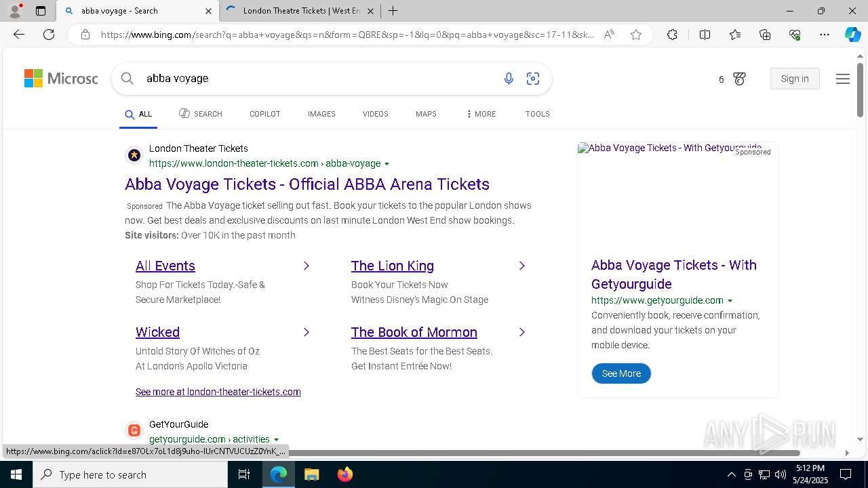This screenshot has width=868, height=488.
Task: See more at london-theater-tickets.com
Action: [x=218, y=392]
